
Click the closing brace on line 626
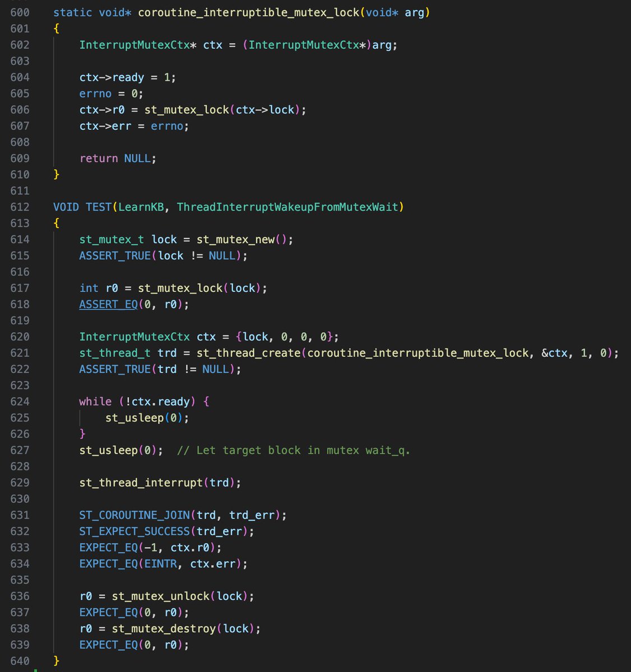point(82,434)
